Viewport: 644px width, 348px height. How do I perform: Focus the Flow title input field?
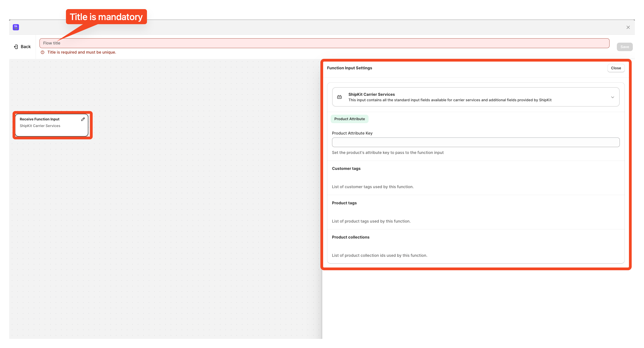[x=324, y=43]
